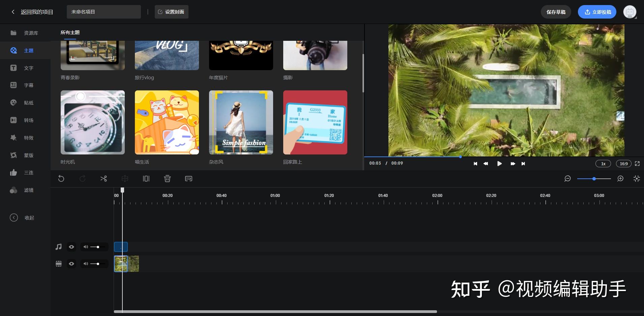Click the crop/transform toolbar icon

point(125,178)
